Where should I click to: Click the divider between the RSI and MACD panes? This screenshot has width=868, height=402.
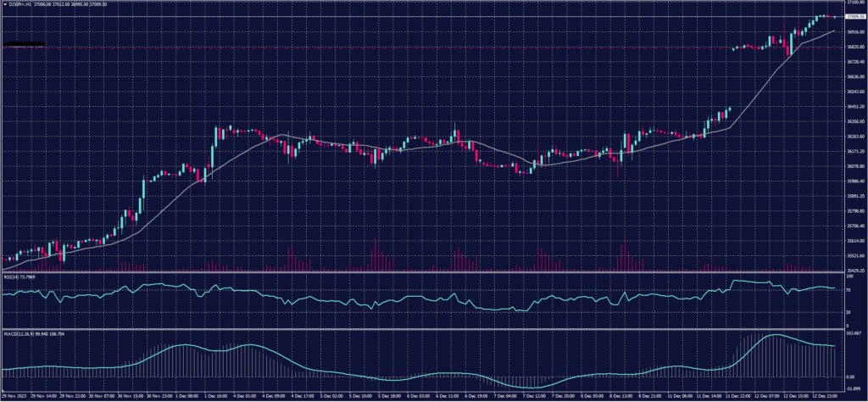point(424,329)
